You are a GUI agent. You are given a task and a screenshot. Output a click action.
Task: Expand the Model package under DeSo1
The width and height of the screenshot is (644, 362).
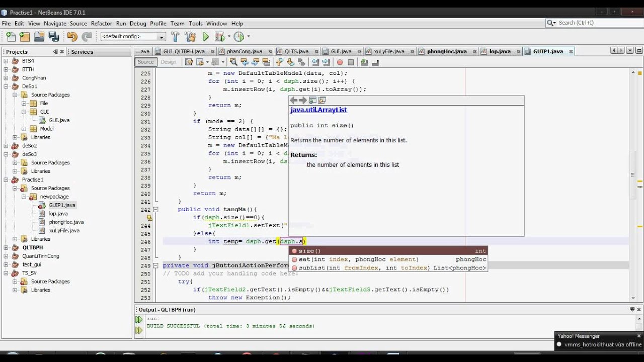pyautogui.click(x=24, y=129)
